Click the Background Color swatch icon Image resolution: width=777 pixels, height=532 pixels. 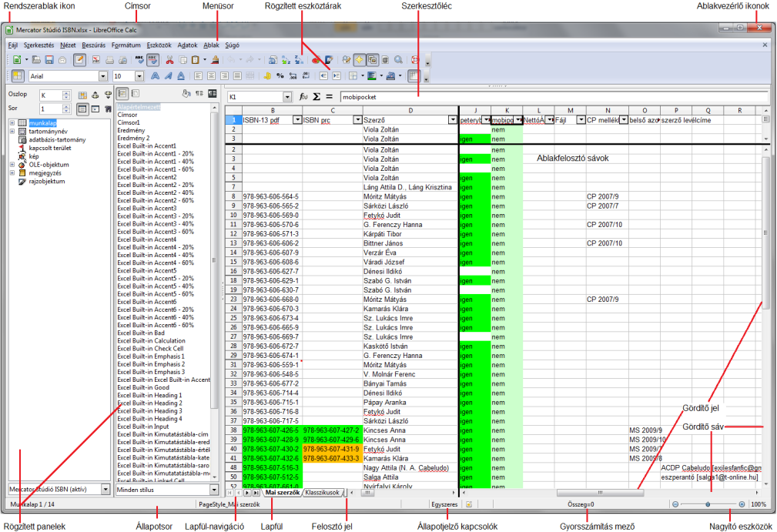[372, 75]
